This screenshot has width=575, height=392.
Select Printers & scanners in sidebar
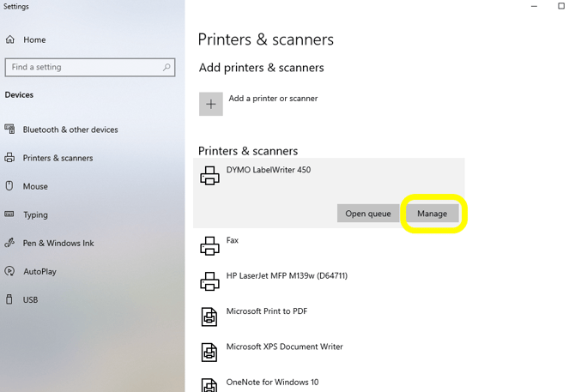(x=58, y=158)
